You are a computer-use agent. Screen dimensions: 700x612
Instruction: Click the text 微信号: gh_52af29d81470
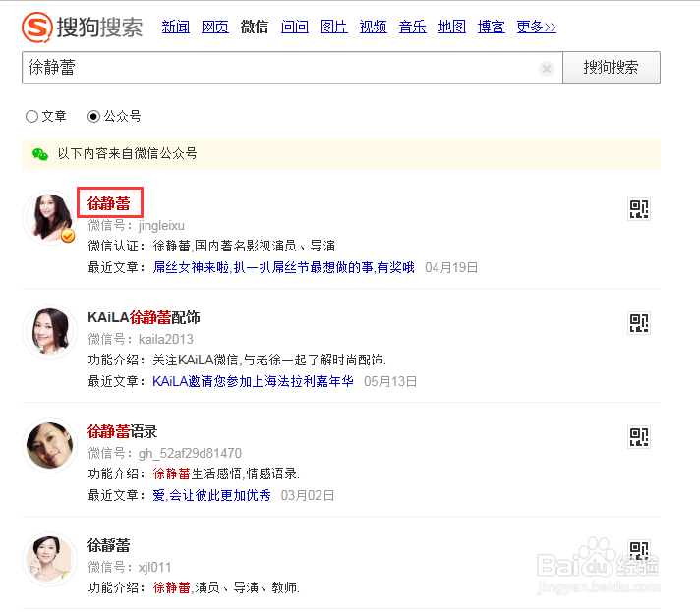pyautogui.click(x=165, y=453)
